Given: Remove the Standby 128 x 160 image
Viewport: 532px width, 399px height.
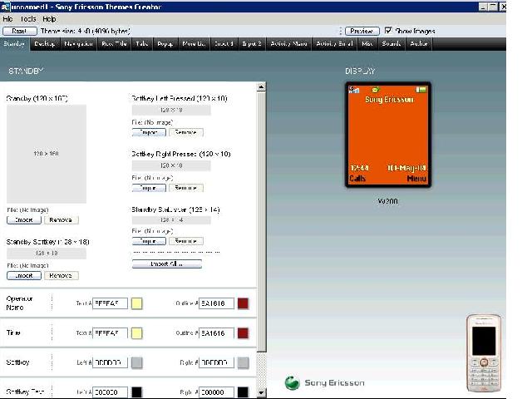Looking at the screenshot, I should 61,219.
